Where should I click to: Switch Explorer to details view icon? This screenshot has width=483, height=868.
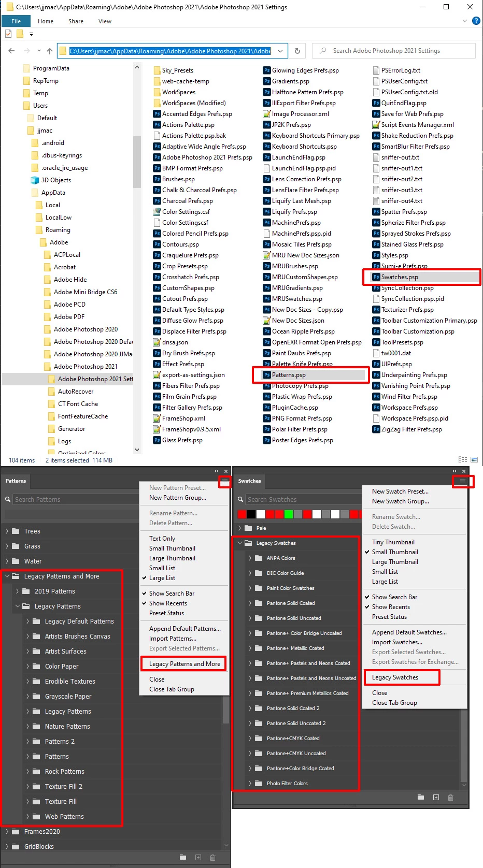[463, 460]
